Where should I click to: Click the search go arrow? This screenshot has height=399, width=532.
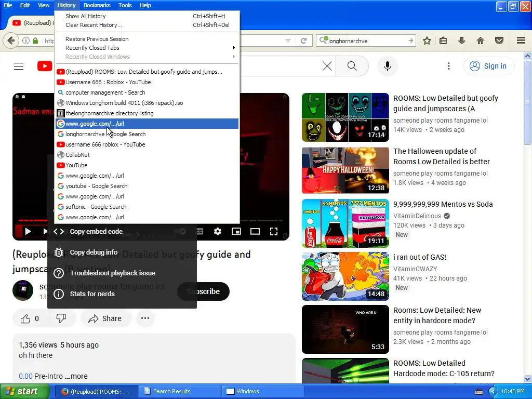click(x=410, y=41)
